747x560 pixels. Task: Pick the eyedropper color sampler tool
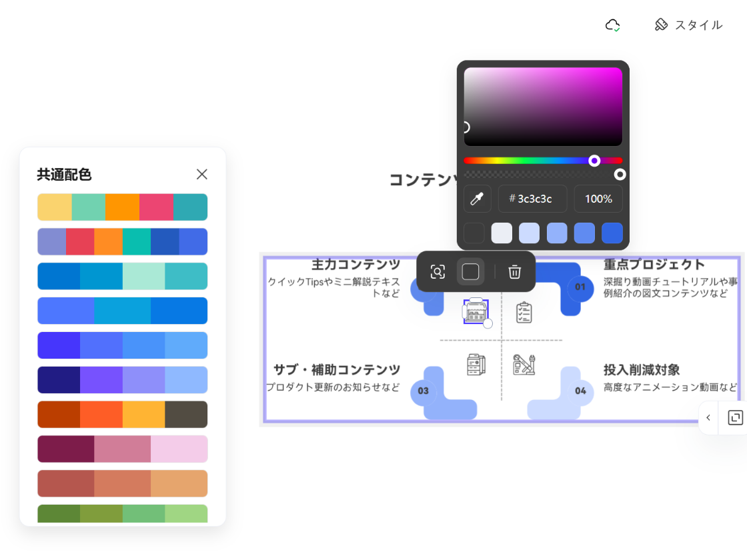[477, 199]
